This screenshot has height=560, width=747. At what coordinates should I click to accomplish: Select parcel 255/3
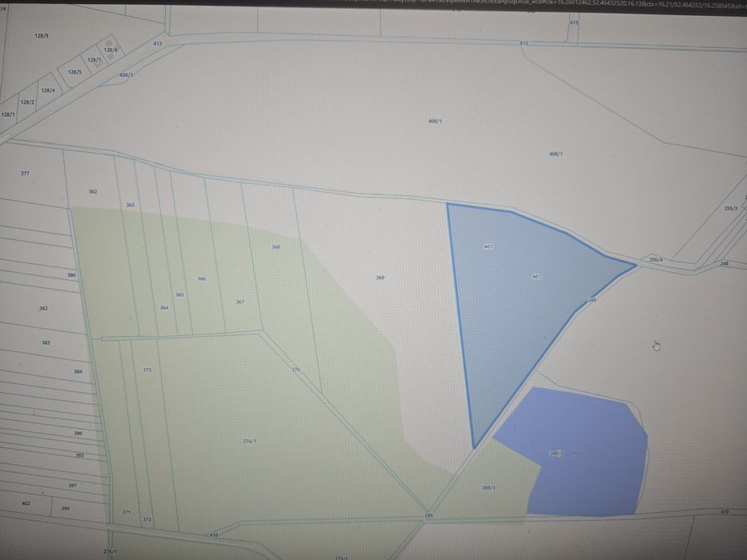[730, 208]
